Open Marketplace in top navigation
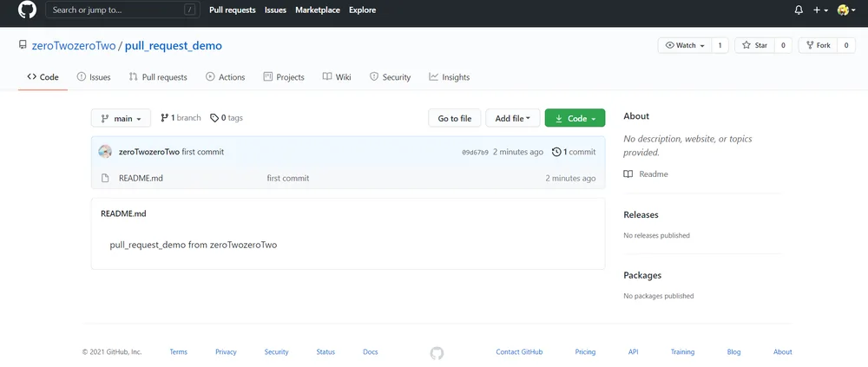Screen dimensions: 868x367 [x=318, y=10]
